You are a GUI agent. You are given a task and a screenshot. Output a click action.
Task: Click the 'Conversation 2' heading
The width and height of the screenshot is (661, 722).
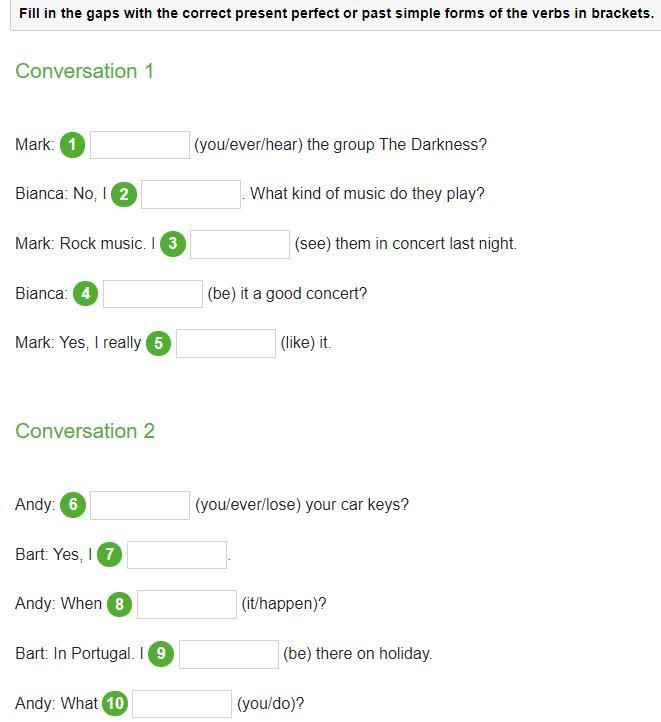coord(85,431)
